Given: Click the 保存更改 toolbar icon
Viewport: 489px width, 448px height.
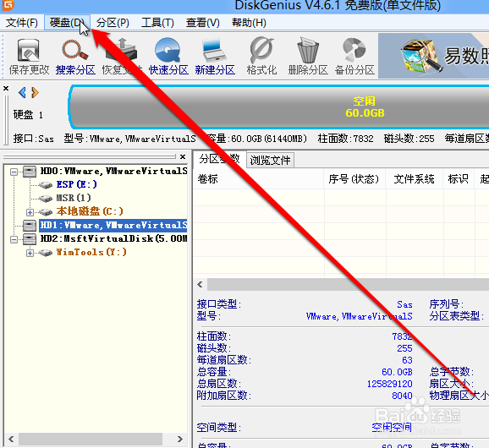Looking at the screenshot, I should pos(29,57).
